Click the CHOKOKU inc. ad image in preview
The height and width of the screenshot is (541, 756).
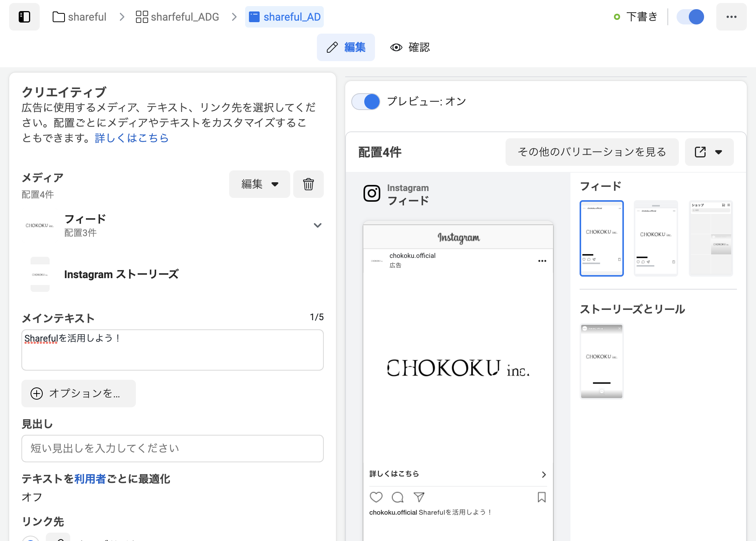[x=458, y=368]
